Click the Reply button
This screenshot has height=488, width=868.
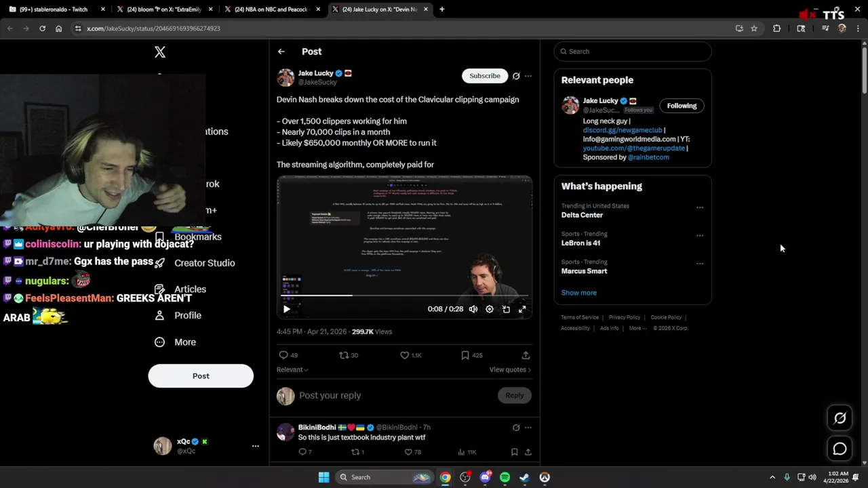[x=514, y=395]
